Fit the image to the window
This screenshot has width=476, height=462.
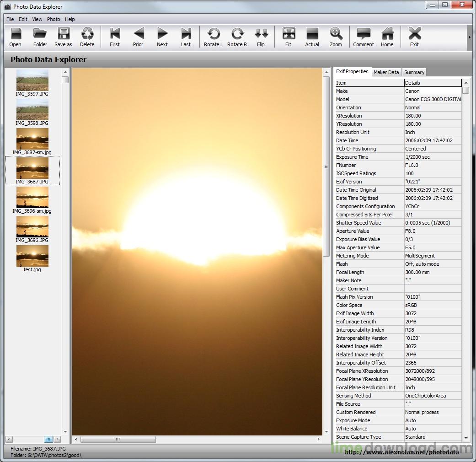coord(288,37)
